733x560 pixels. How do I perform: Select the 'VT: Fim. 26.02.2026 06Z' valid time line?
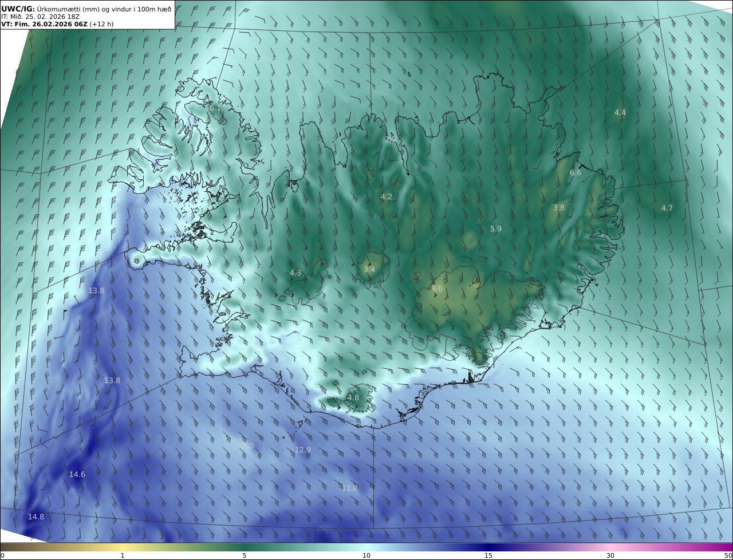pos(57,24)
